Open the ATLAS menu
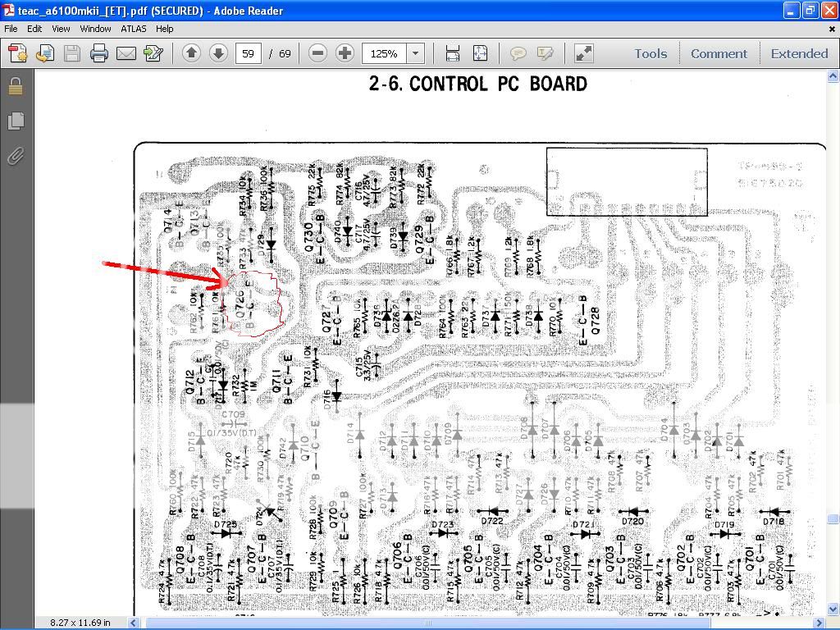 click(133, 28)
